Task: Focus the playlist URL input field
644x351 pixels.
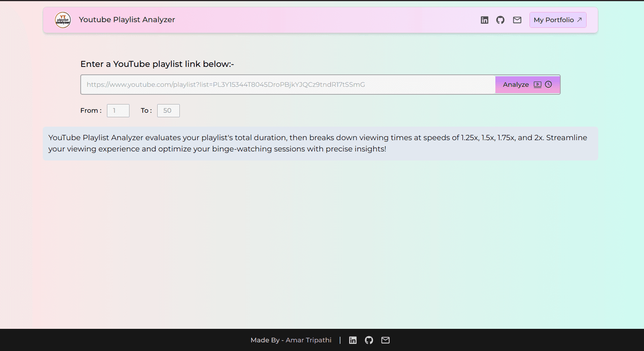Action: (x=263, y=85)
